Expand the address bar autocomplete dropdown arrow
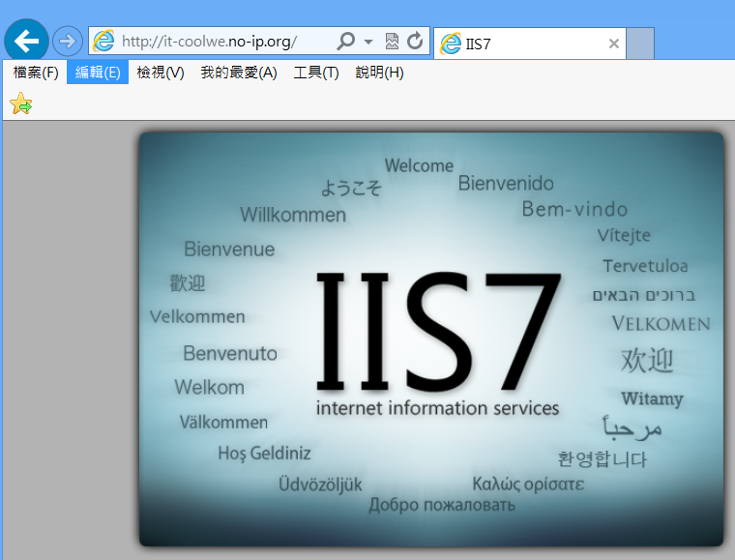 368,42
